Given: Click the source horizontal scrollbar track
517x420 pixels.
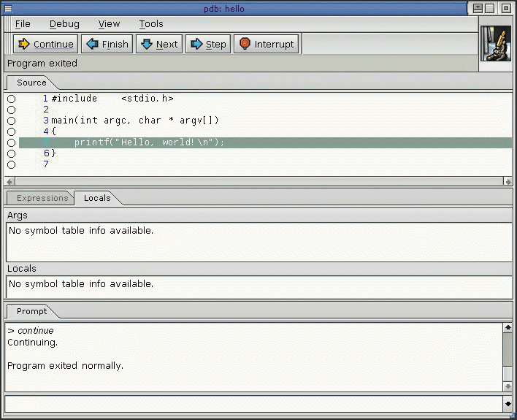Looking at the screenshot, I should pos(258,181).
